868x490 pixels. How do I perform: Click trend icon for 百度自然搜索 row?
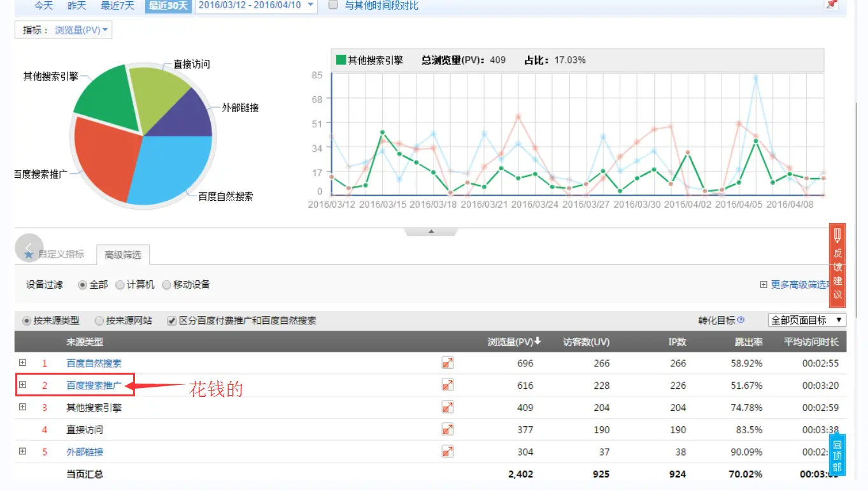click(448, 363)
